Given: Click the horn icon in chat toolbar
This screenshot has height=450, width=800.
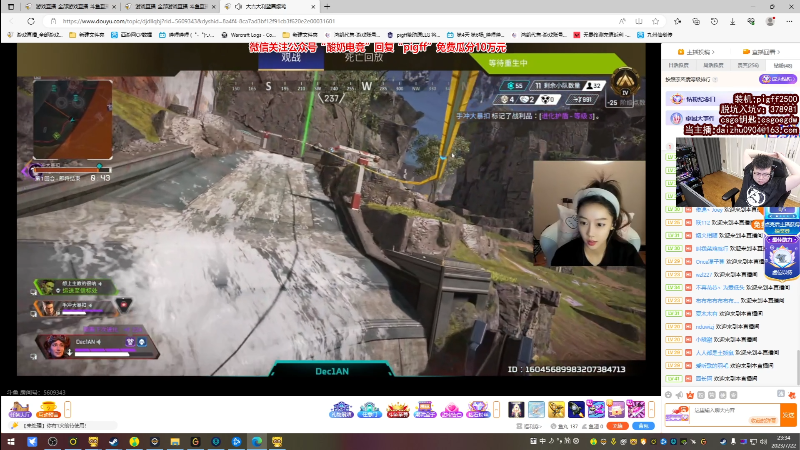Looking at the screenshot, I should pyautogui.click(x=679, y=395).
